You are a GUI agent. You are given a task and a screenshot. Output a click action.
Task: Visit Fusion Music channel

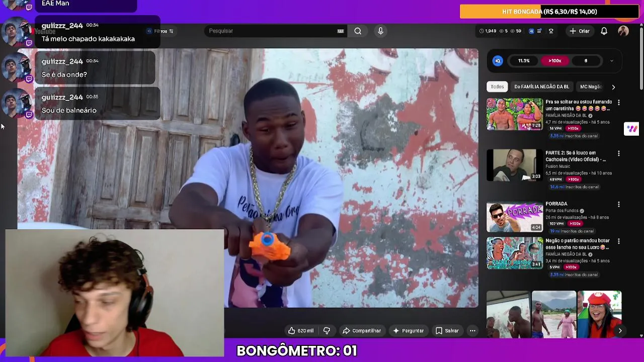pos(557,166)
